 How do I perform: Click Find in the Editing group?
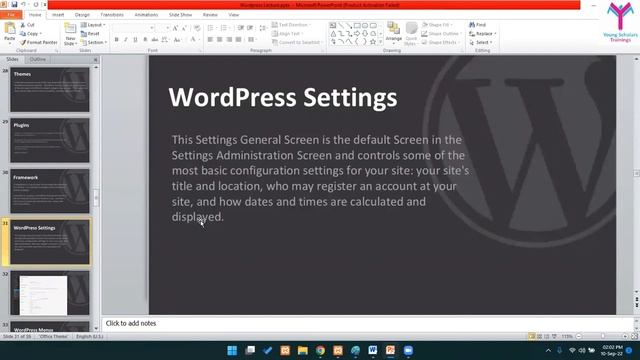(x=477, y=25)
